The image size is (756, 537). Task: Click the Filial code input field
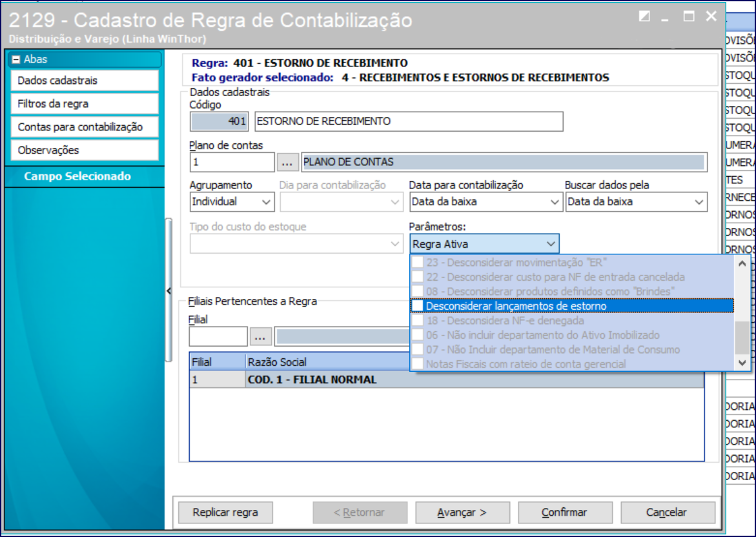pyautogui.click(x=218, y=337)
